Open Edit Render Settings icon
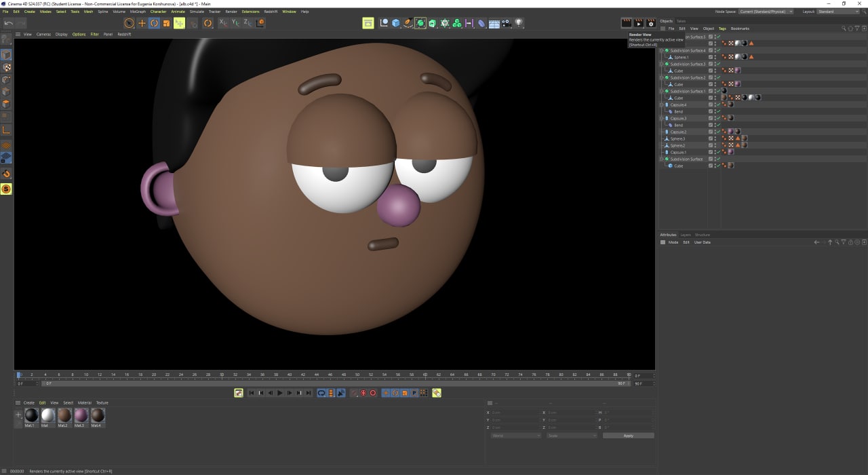 651,23
